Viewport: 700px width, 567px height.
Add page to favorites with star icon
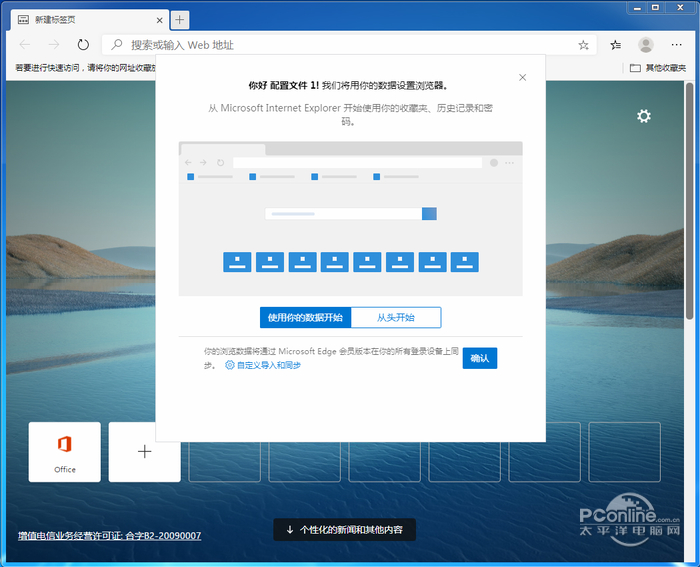click(x=583, y=45)
